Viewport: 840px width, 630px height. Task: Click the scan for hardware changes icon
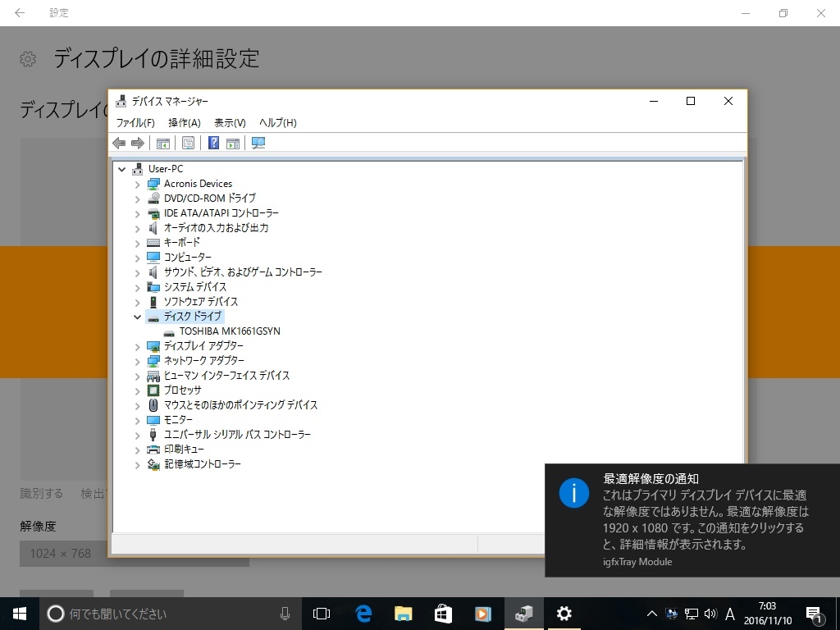(x=258, y=143)
